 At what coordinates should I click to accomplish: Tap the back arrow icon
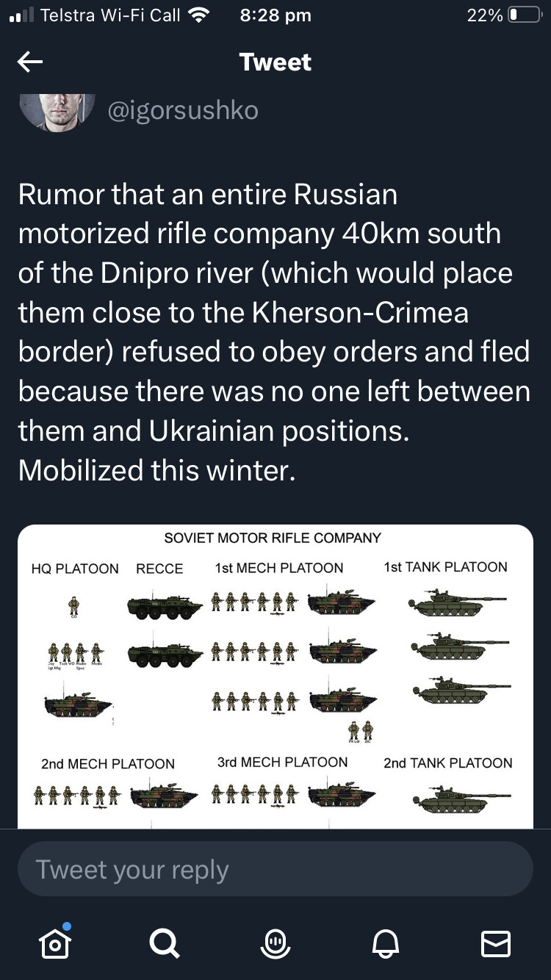coord(29,62)
